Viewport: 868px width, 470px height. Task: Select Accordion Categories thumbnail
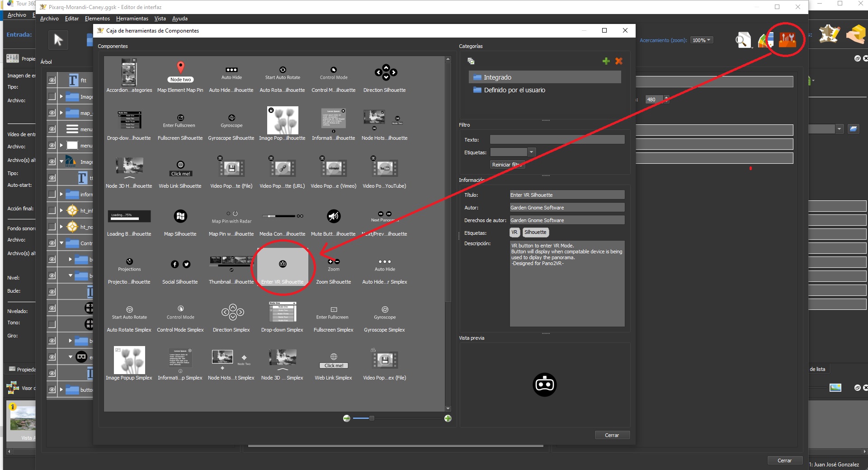point(129,72)
